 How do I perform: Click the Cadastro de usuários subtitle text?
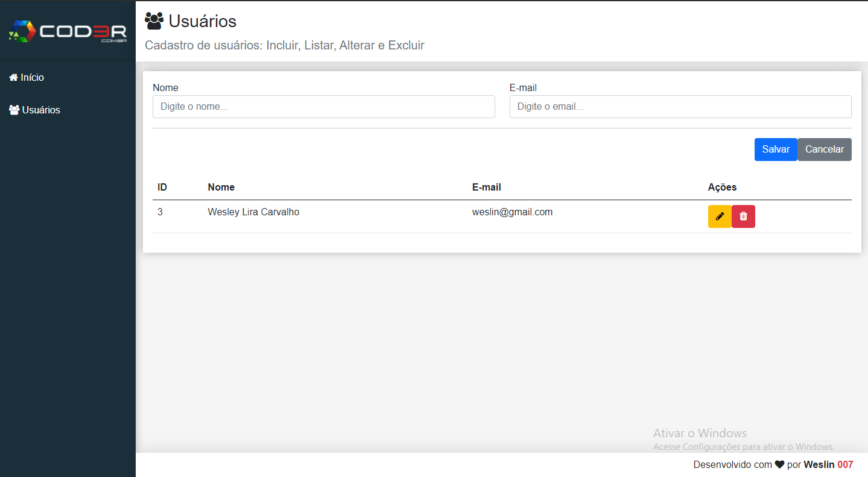coord(285,45)
